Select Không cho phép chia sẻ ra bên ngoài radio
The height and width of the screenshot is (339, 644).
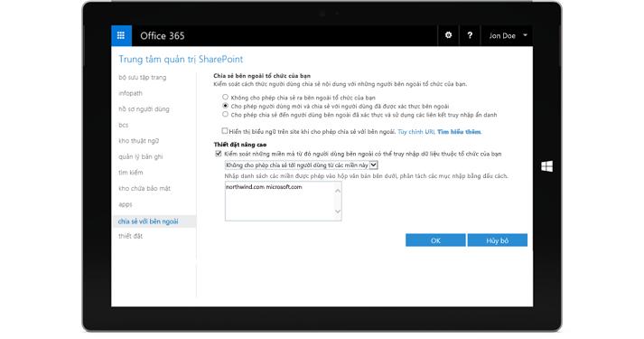225,98
